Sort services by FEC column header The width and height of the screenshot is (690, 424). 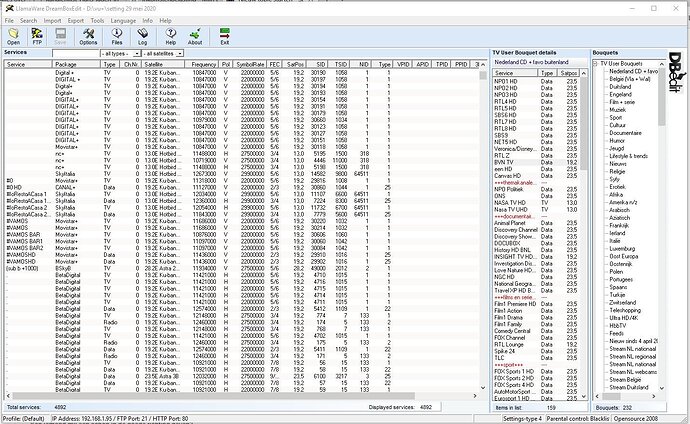tap(275, 64)
